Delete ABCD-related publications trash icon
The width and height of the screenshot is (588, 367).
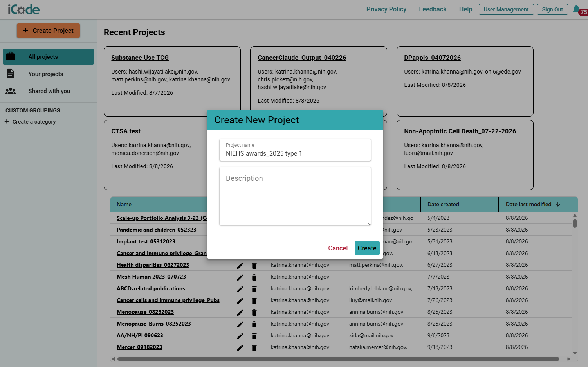254,289
